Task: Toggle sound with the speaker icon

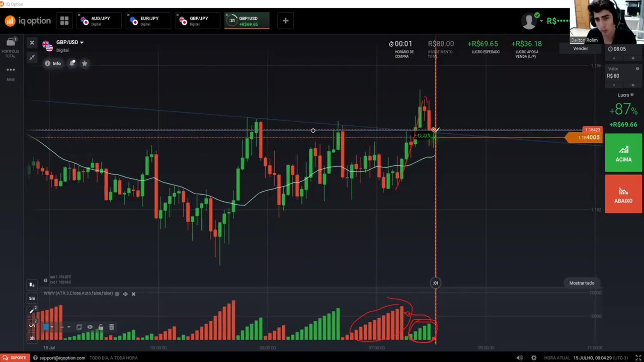Action: point(520,358)
